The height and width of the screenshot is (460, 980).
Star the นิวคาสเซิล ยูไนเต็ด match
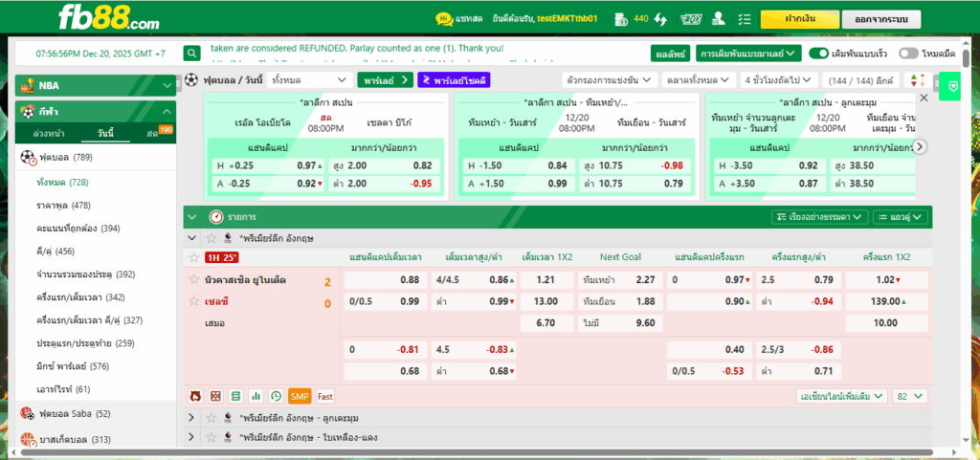[x=193, y=279]
